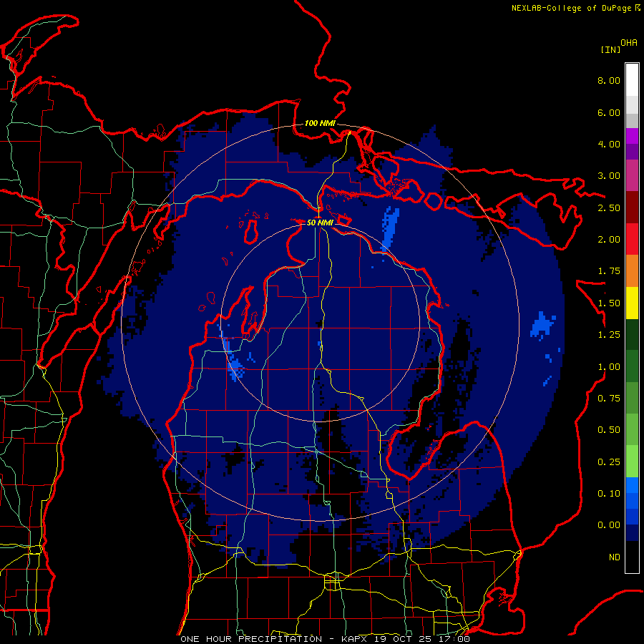Select the 1.50 legend value
This screenshot has height=644, width=644.
coord(609,303)
